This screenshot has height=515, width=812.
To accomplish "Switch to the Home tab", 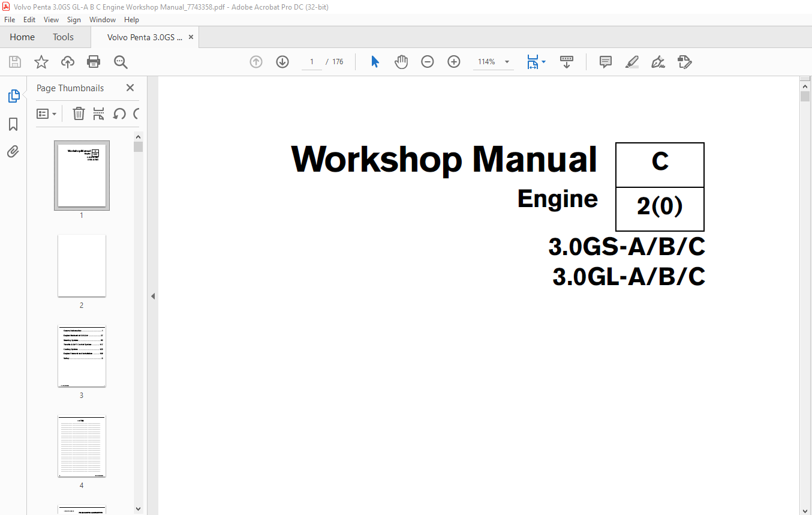I will (22, 37).
